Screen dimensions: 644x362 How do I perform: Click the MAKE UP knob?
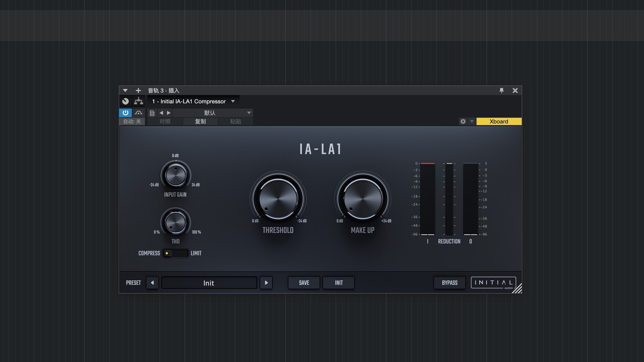pos(363,199)
